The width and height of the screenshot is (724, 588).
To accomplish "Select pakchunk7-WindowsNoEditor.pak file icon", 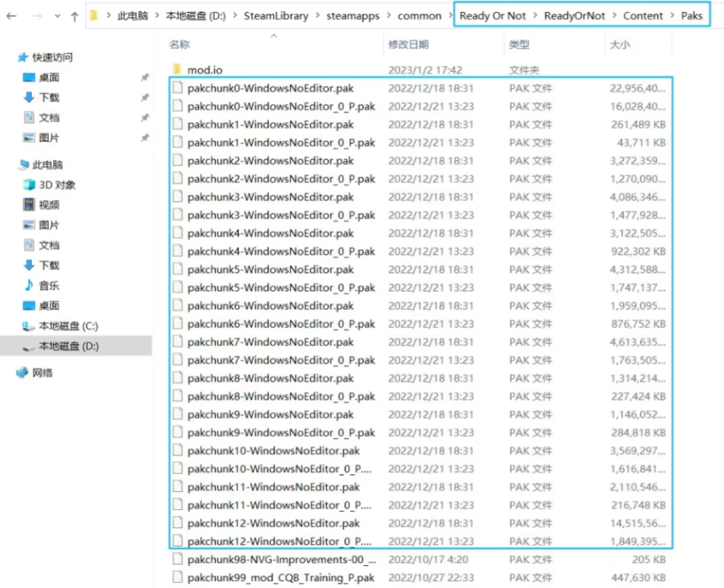I will point(177,342).
